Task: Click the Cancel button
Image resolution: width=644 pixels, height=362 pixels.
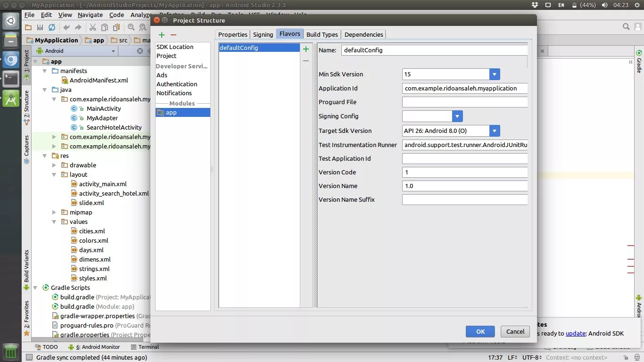Action: point(515,331)
